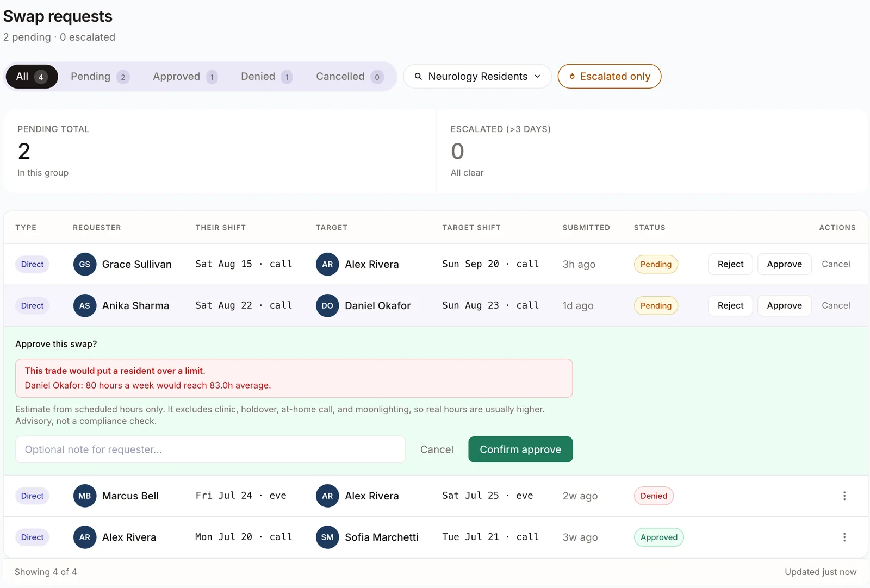Cancel Anika Sharma's swap request row

pos(836,305)
